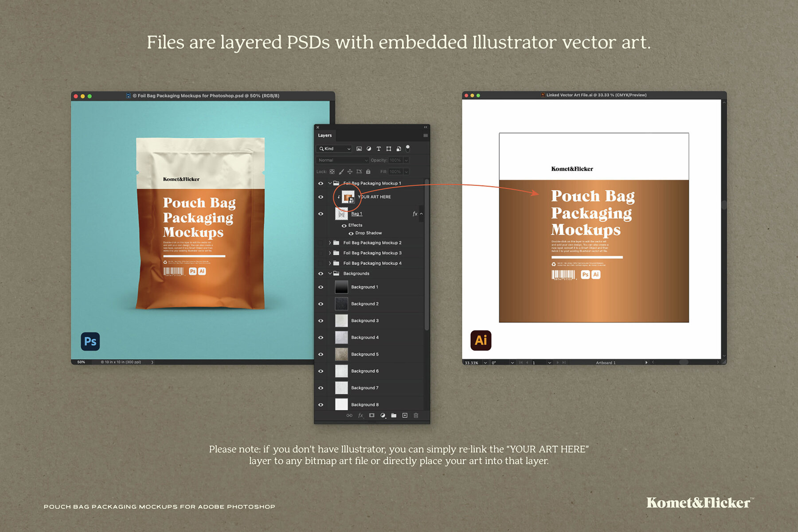Open the Normal blend mode dropdown
The image size is (798, 532).
coord(341,160)
